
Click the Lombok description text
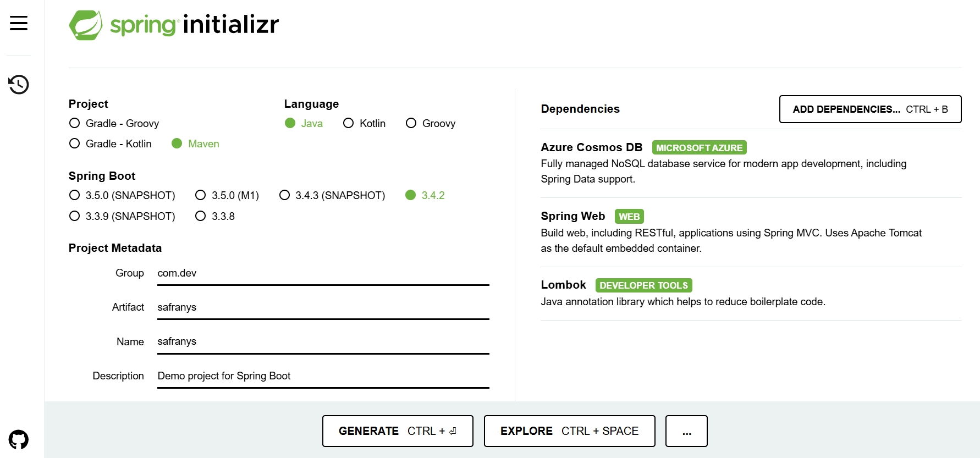click(683, 301)
